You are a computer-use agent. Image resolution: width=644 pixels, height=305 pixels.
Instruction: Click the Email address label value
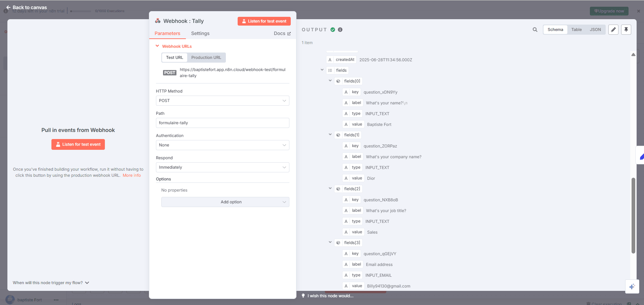click(379, 265)
